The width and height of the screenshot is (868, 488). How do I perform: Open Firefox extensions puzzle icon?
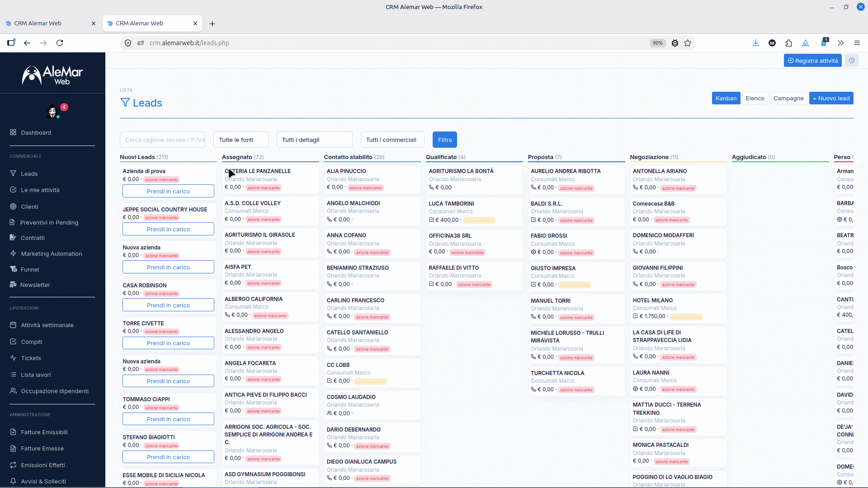789,43
